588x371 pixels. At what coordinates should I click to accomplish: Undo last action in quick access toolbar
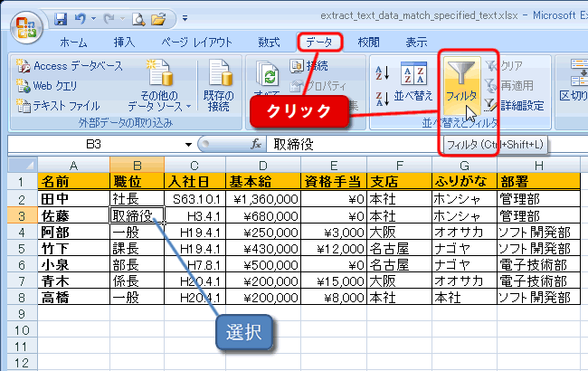(x=80, y=18)
